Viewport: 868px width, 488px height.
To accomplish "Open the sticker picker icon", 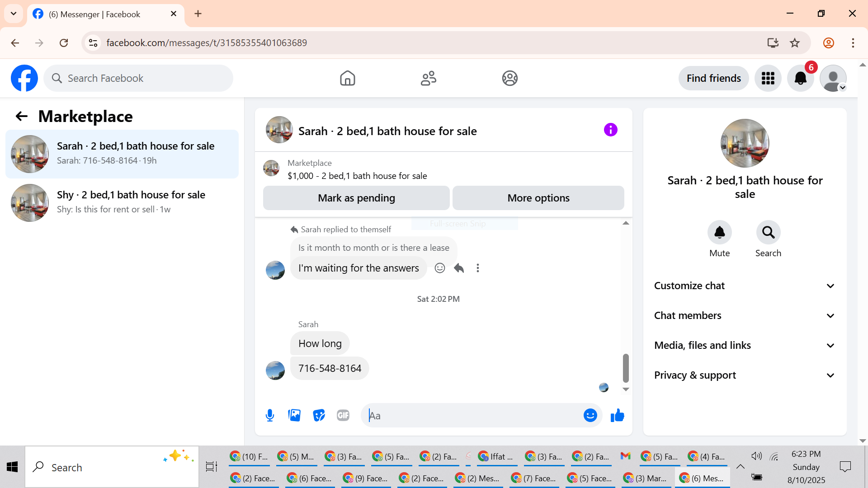I will [x=319, y=415].
